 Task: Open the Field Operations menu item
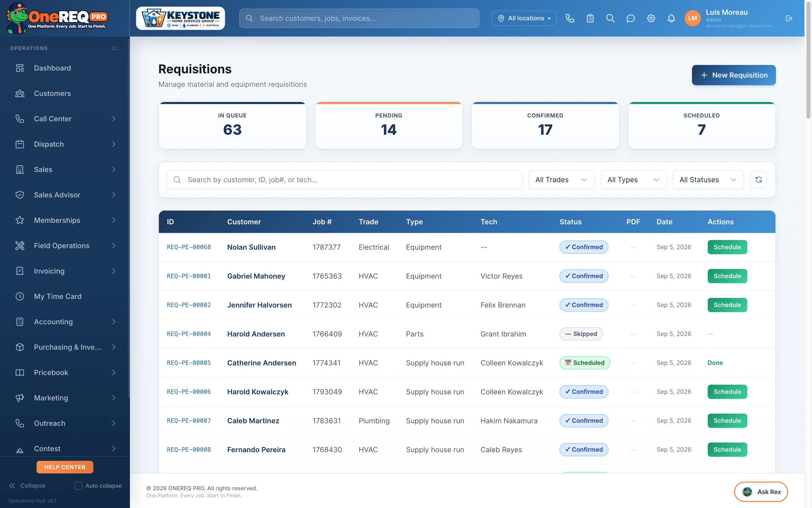[64, 246]
